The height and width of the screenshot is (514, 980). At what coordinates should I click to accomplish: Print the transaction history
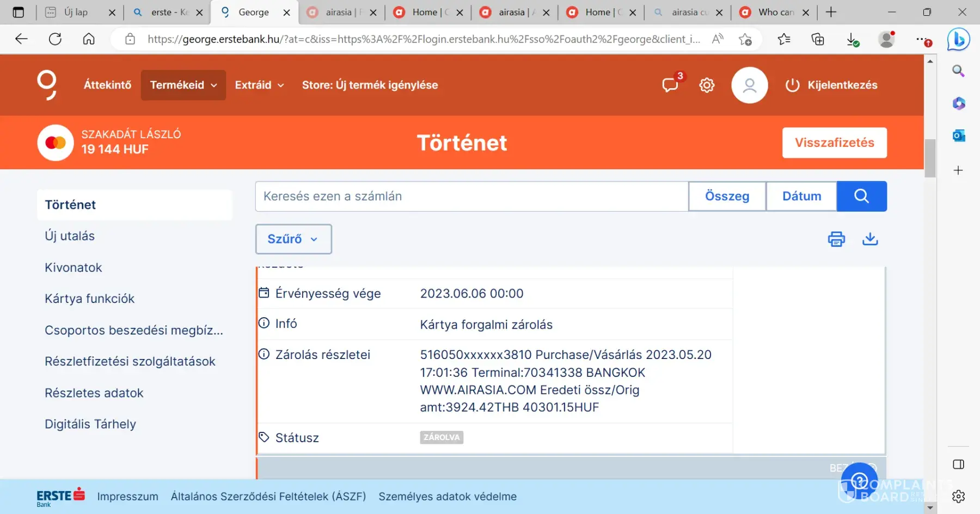[836, 239]
